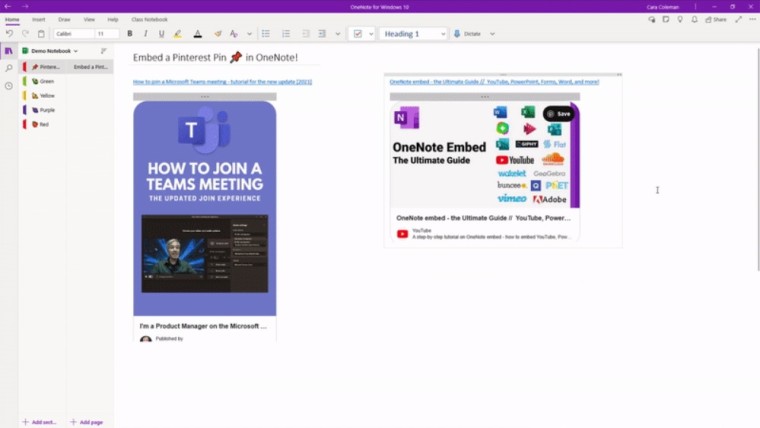This screenshot has width=760, height=428.
Task: Add a new page
Action: [87, 422]
